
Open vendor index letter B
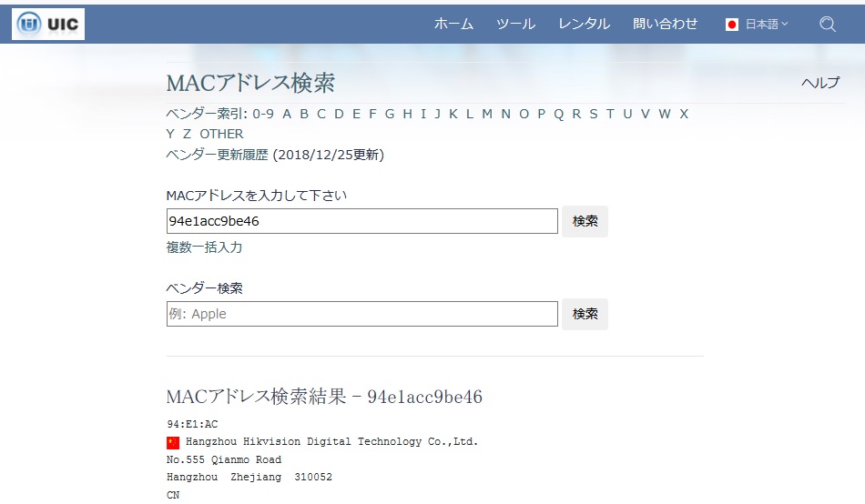pos(304,114)
